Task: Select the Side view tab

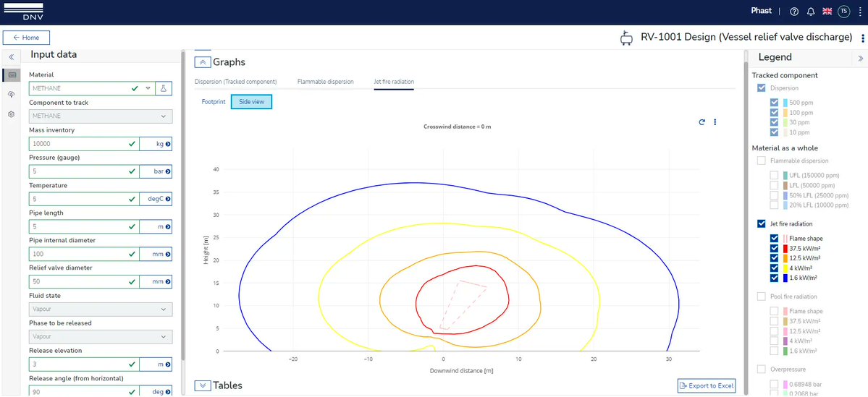Action: [251, 102]
